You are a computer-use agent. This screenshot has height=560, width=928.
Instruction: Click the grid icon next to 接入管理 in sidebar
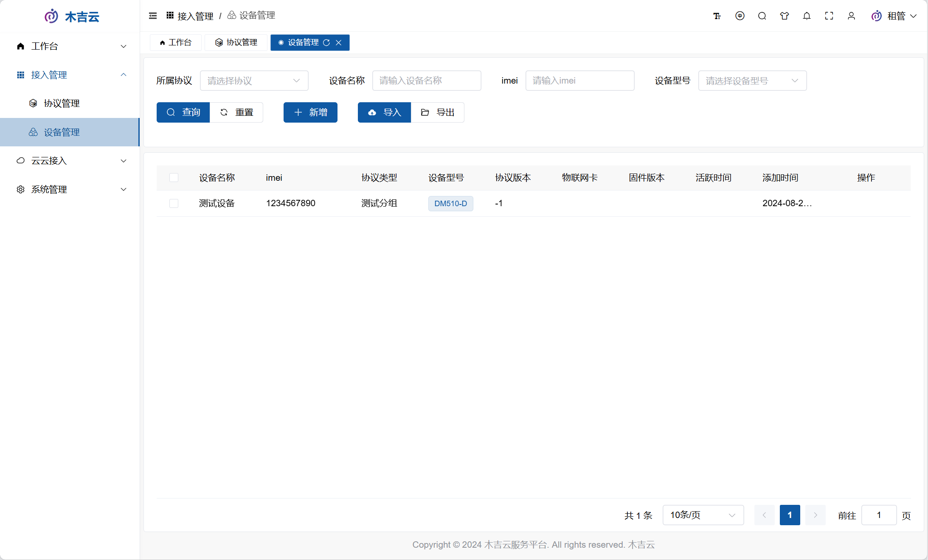click(x=20, y=75)
